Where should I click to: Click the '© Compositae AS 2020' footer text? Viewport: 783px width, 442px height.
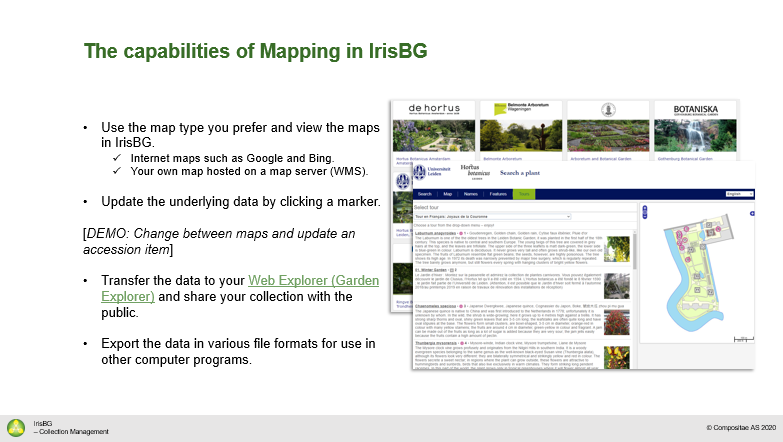(x=741, y=428)
